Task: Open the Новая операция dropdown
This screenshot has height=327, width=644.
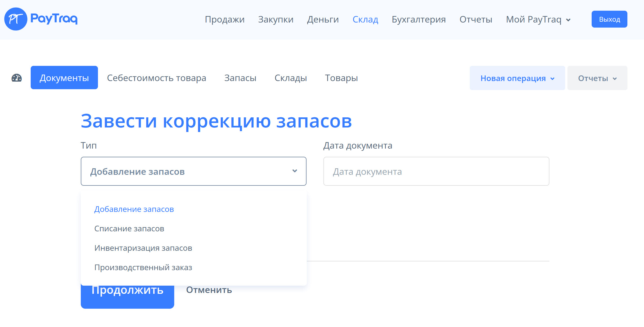Action: tap(517, 78)
